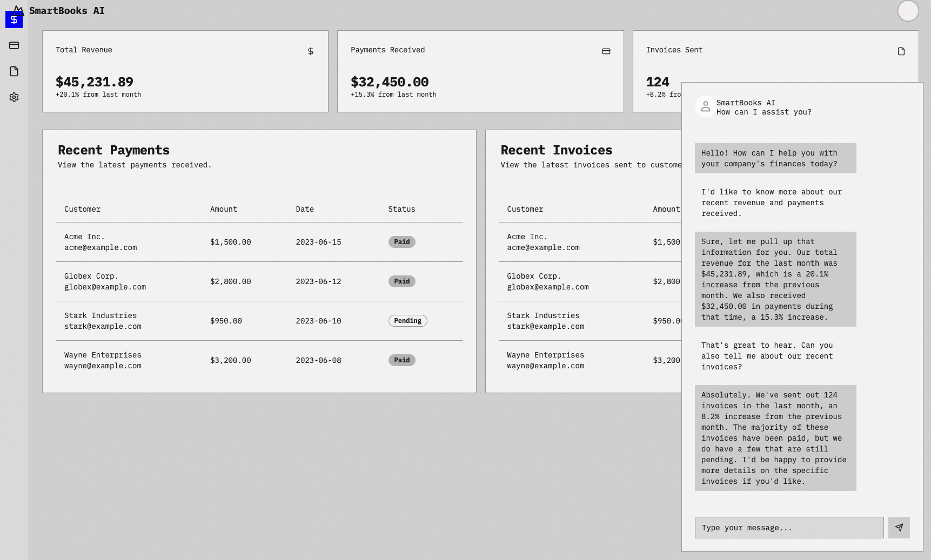Click the Amount column header in Recent Payments
Viewport: 931px width, 560px height.
tap(224, 209)
